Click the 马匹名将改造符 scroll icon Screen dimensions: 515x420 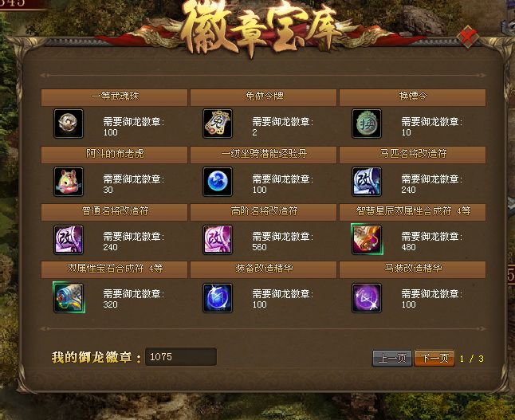tap(367, 182)
